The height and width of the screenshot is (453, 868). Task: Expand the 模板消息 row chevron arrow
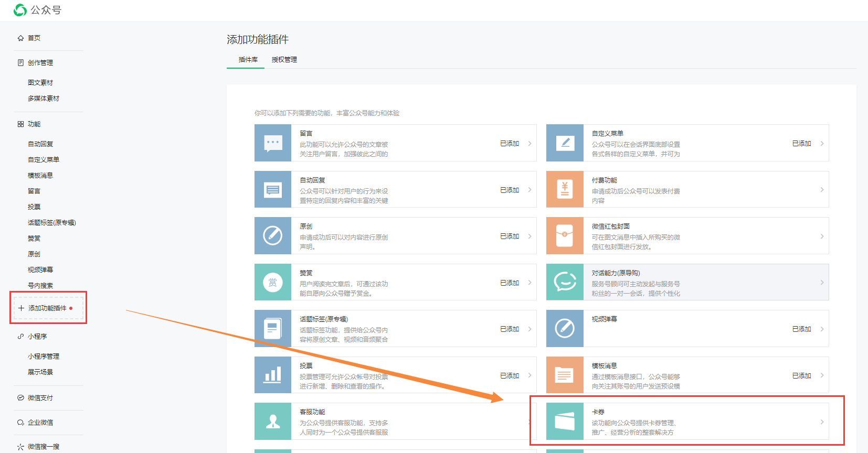[822, 375]
